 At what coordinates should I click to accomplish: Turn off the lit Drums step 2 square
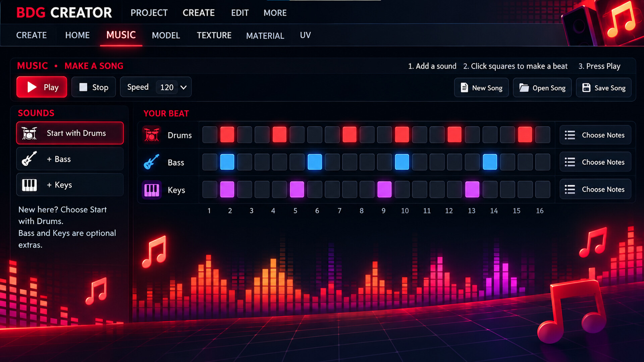pyautogui.click(x=227, y=134)
